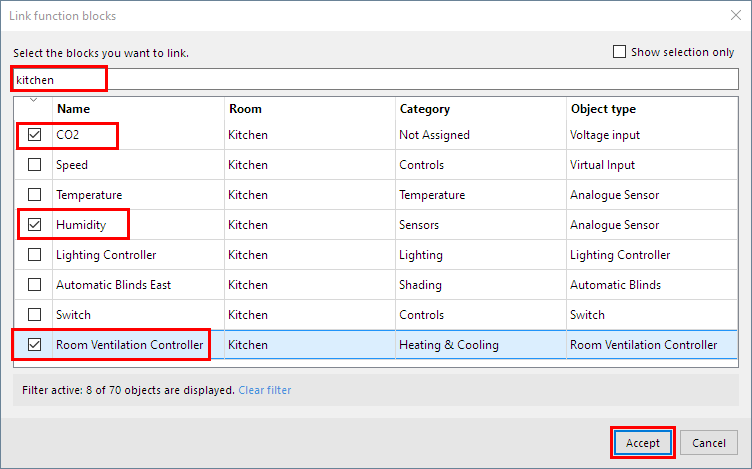This screenshot has height=469, width=752.
Task: Sort the list by Room column
Action: click(245, 109)
